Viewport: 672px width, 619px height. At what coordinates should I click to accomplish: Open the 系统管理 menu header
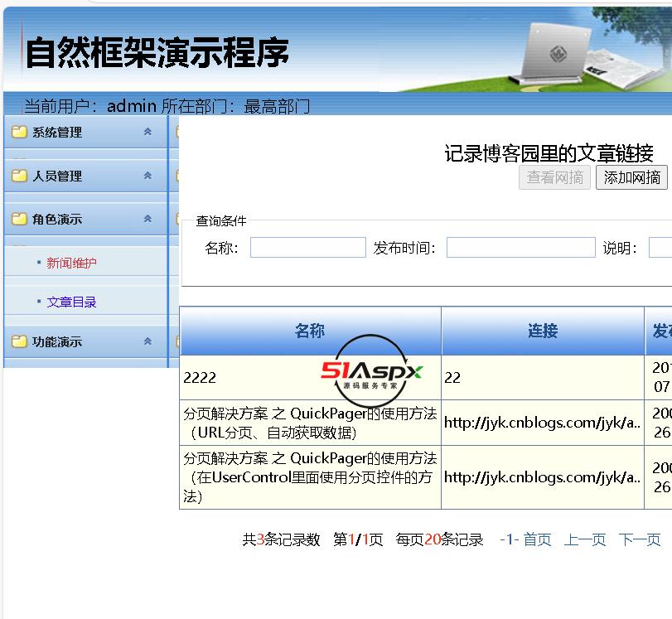click(x=85, y=132)
